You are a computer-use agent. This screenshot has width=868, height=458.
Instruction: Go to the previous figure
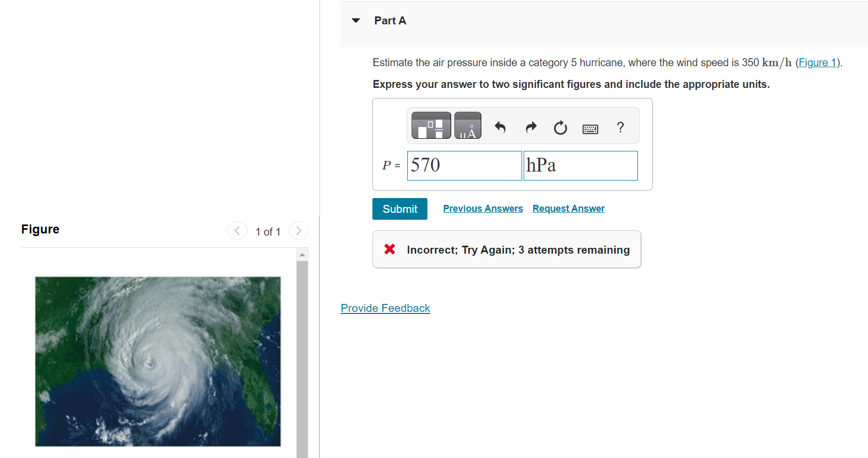click(x=237, y=230)
